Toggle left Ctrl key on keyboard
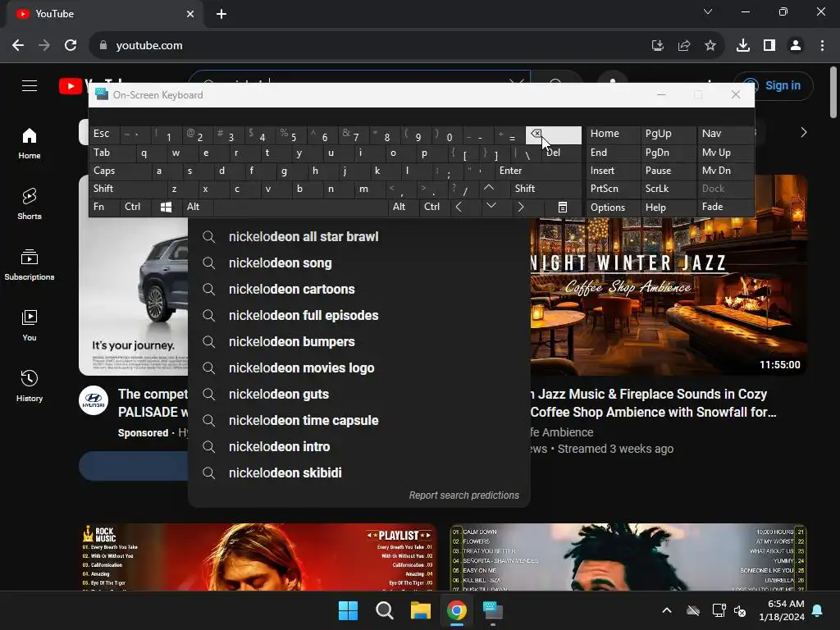Screen dimensions: 840x630 tap(135, 208)
